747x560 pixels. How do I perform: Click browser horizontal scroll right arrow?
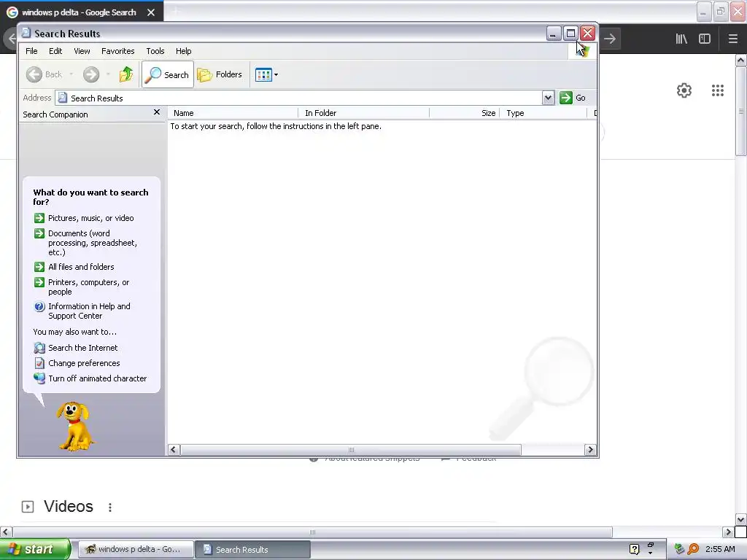click(x=728, y=532)
